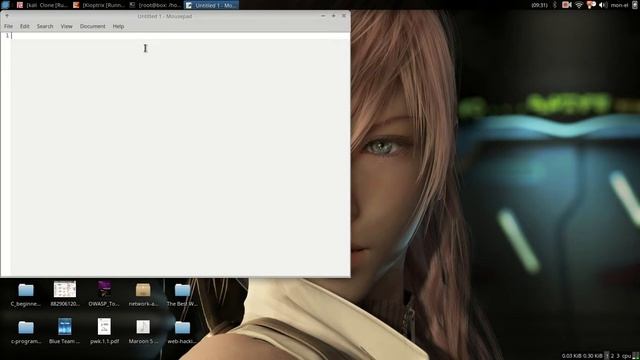Select the OWASP_To... file icon on desktop
Image resolution: width=640 pixels, height=360 pixels.
pyautogui.click(x=104, y=294)
